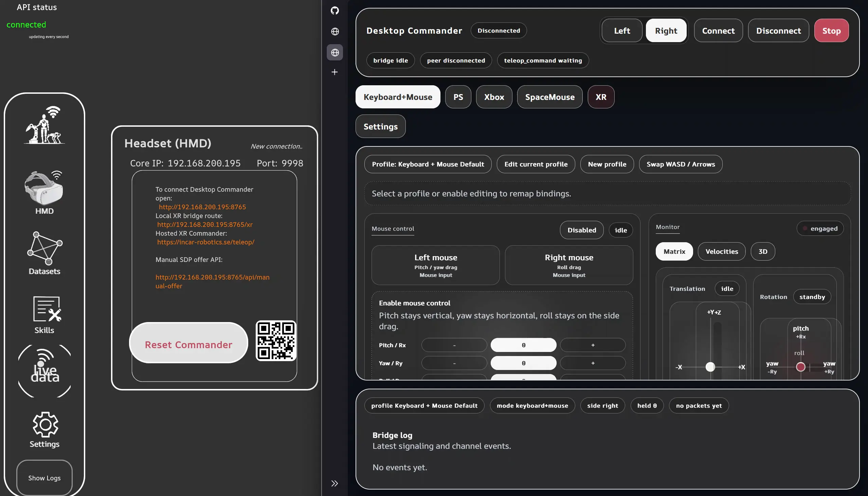Viewport: 868px width, 496px height.
Task: Increase Pitch / Rx with plus button
Action: (593, 345)
